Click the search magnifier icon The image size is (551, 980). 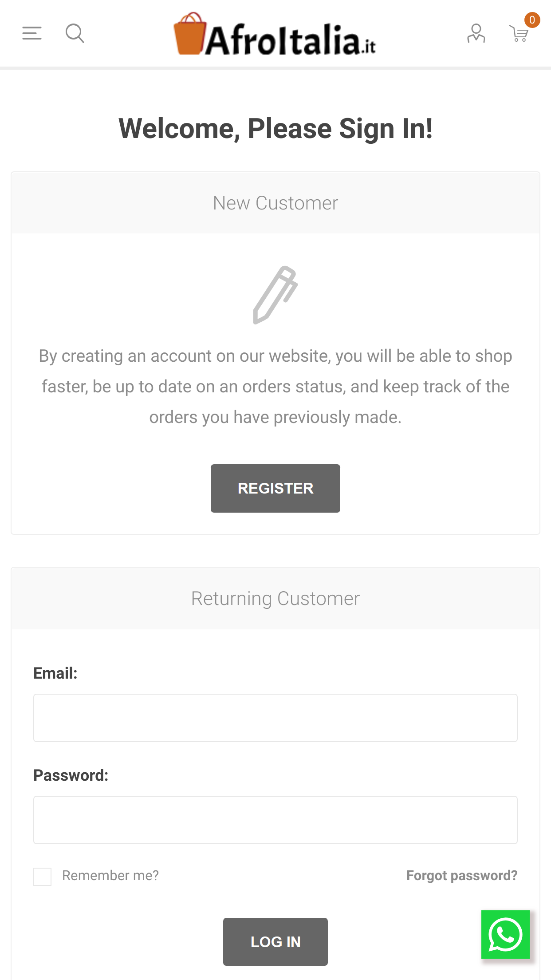(x=75, y=32)
